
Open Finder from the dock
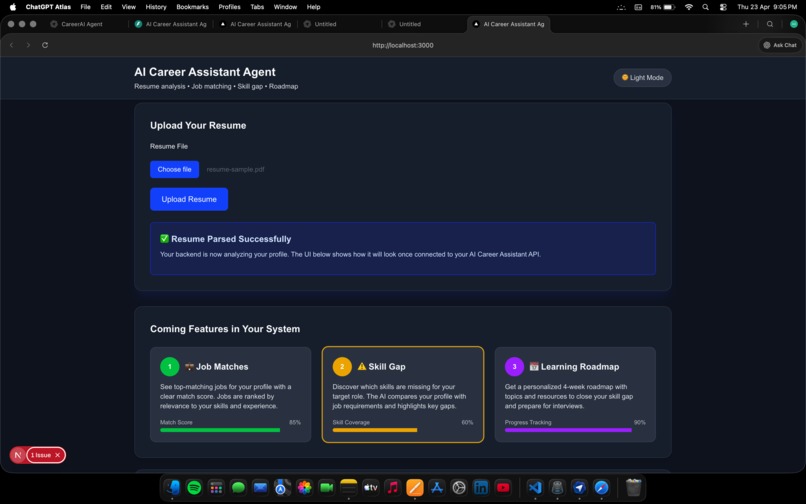tap(172, 487)
